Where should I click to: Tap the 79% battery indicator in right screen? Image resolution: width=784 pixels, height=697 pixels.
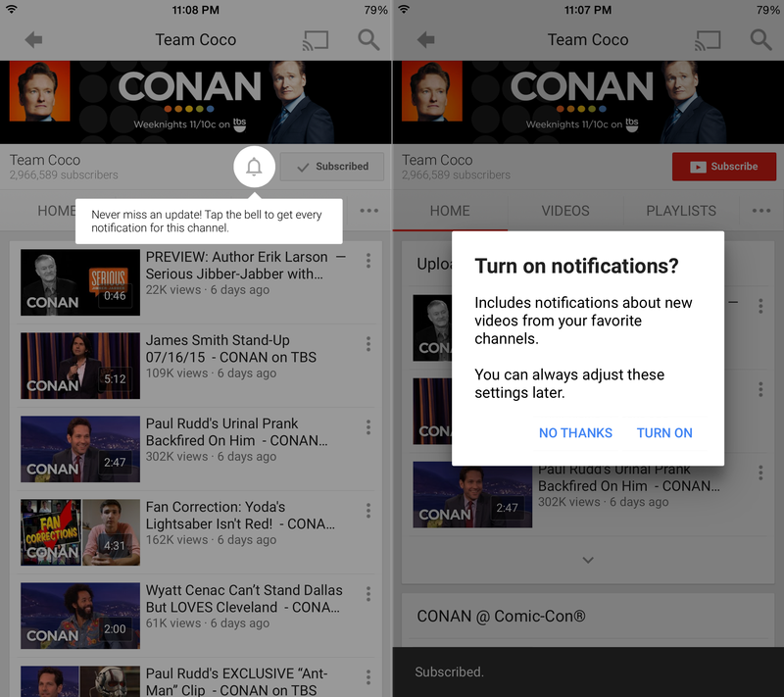point(768,10)
